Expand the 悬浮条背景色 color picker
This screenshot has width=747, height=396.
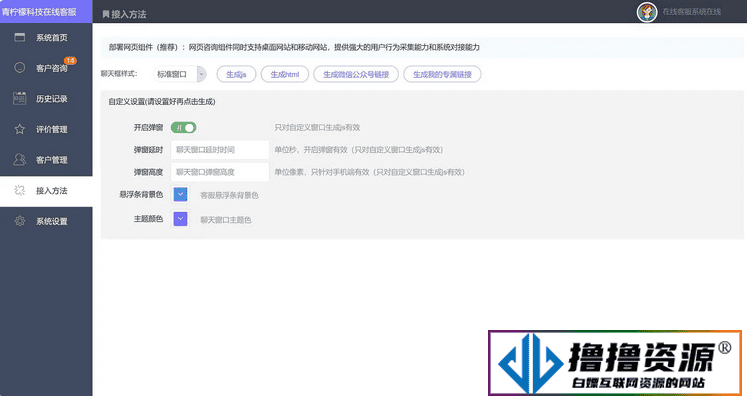tap(180, 194)
